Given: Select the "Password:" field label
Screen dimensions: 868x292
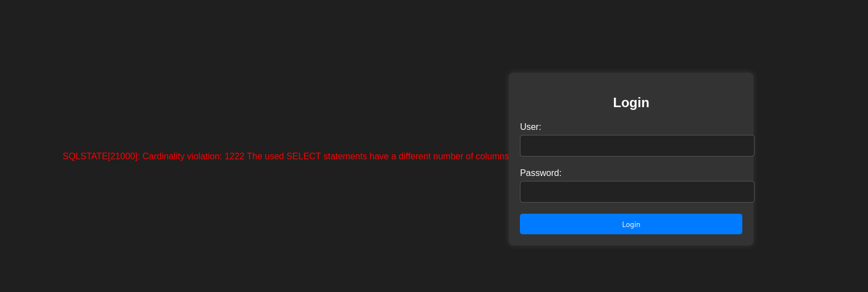Looking at the screenshot, I should pyautogui.click(x=540, y=173).
